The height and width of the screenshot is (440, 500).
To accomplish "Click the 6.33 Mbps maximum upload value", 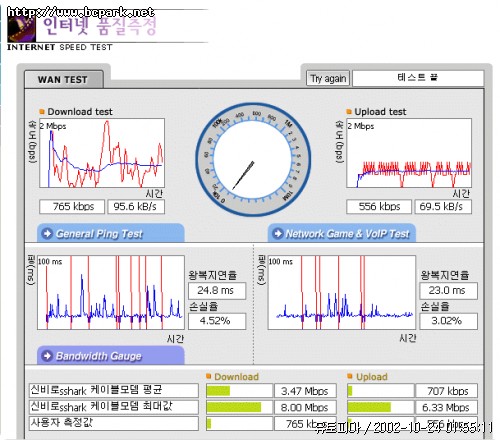I will coord(446,407).
